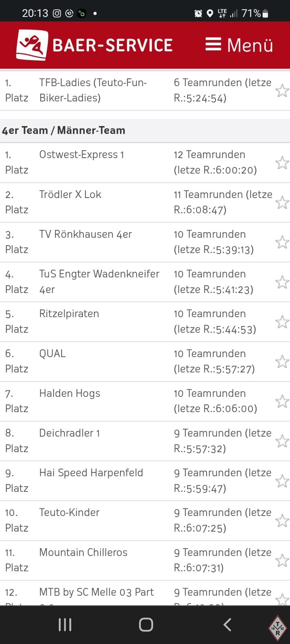Star the Halden Hogs row
This screenshot has height=644, width=290.
282,401
